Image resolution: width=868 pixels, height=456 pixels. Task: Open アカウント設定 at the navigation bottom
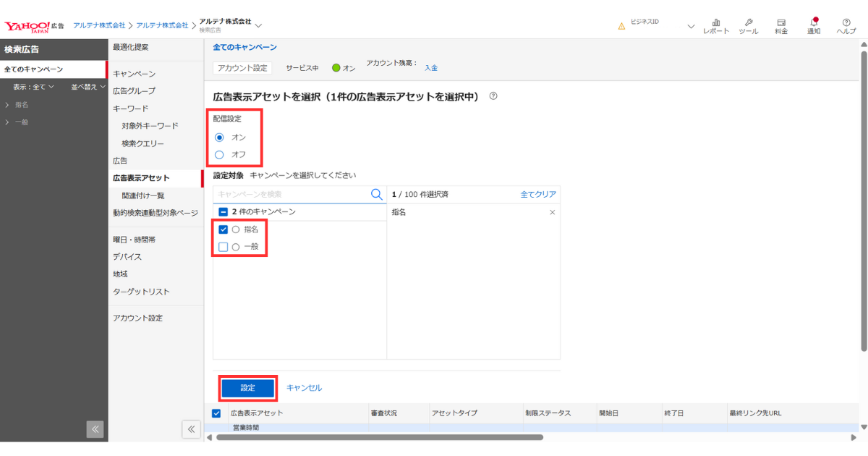137,318
